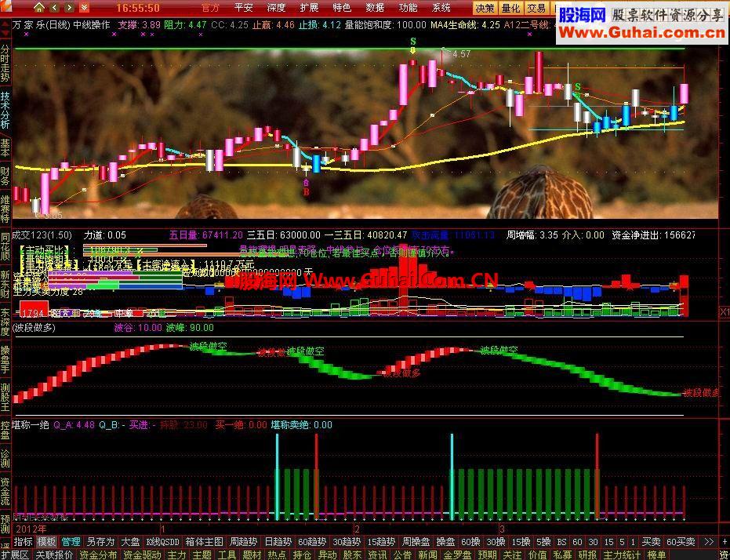The image size is (730, 560).
Task: Open the 操盘手 side tab
Action: tap(5, 358)
